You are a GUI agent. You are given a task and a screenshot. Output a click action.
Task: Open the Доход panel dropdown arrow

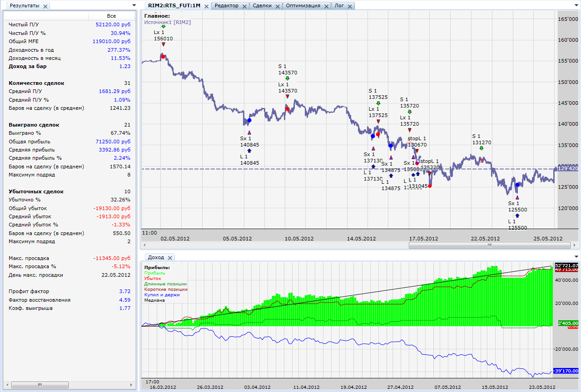point(576,257)
